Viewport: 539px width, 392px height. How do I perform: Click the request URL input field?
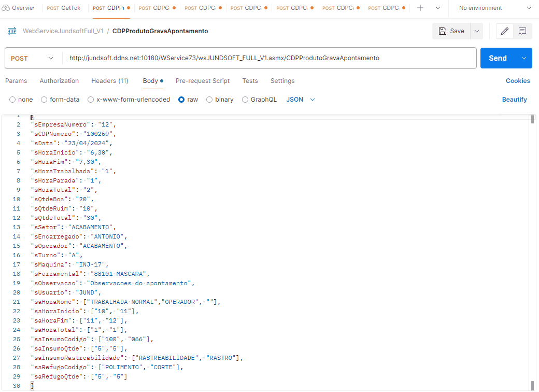click(x=269, y=58)
